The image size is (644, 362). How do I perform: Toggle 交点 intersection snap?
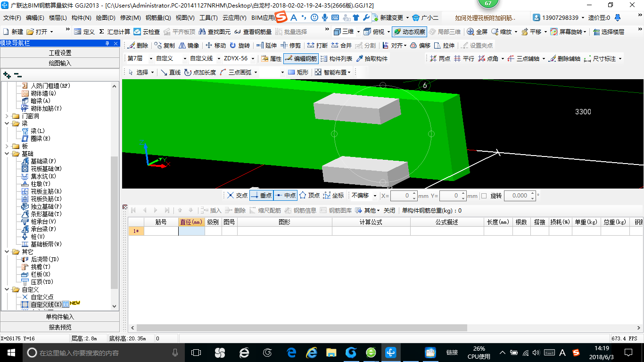pos(237,195)
